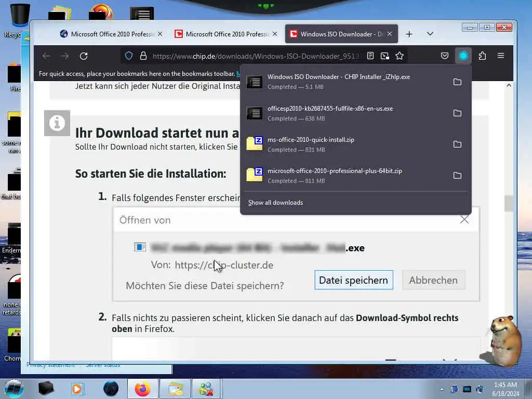Viewport: 532px width, 399px height.
Task: Click the Datei speichern button
Action: tap(353, 280)
